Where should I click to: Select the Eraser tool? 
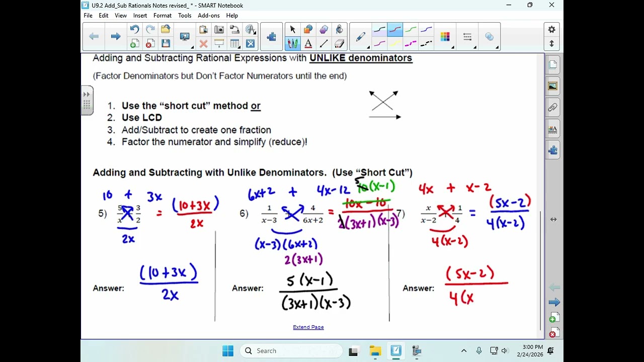point(340,44)
